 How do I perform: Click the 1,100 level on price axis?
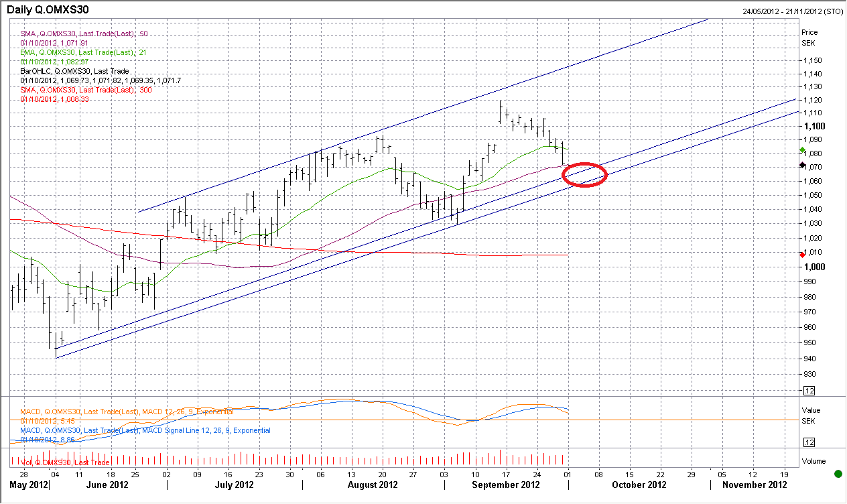click(x=813, y=127)
